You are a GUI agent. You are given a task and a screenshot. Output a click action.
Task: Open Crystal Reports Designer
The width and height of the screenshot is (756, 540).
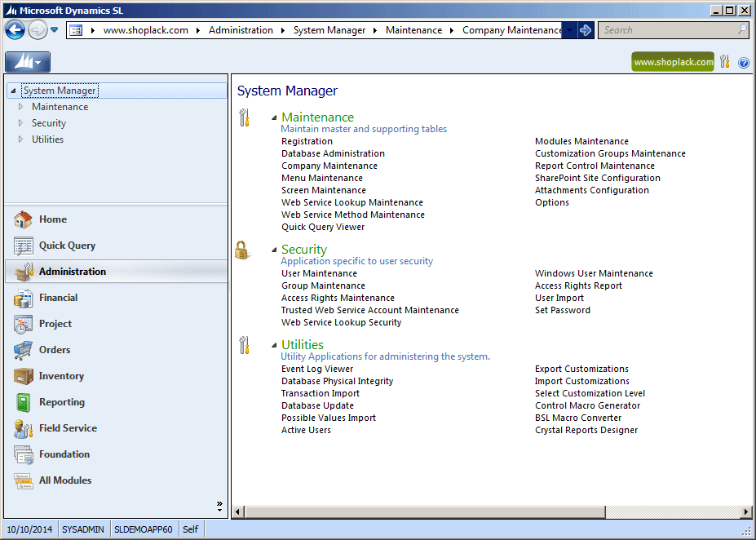pyautogui.click(x=586, y=430)
